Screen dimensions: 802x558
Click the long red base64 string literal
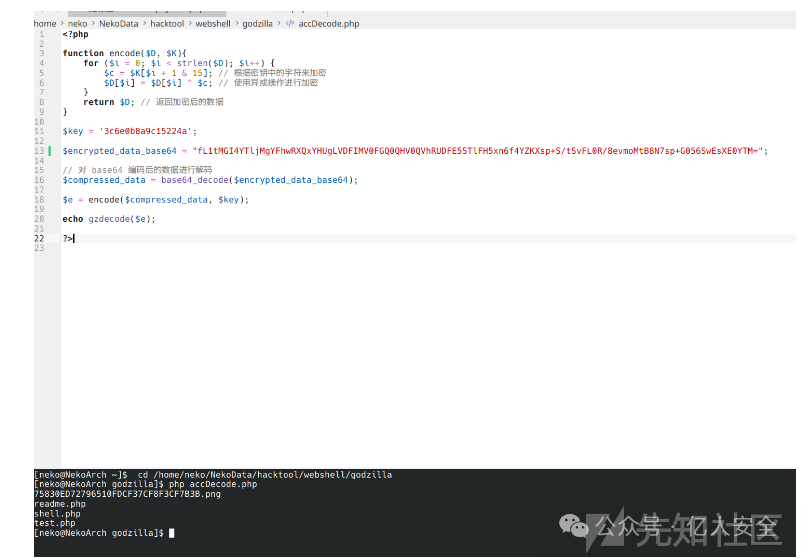click(x=478, y=151)
